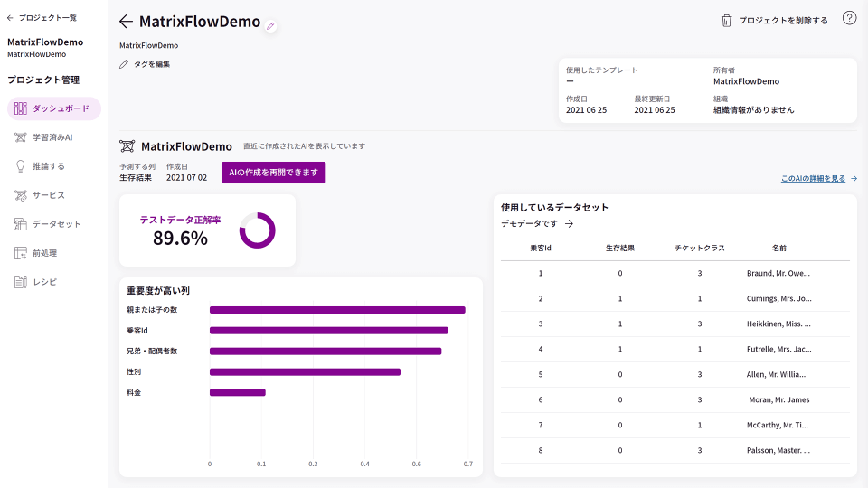
Task: Click the 89.6% accuracy value
Action: (181, 239)
